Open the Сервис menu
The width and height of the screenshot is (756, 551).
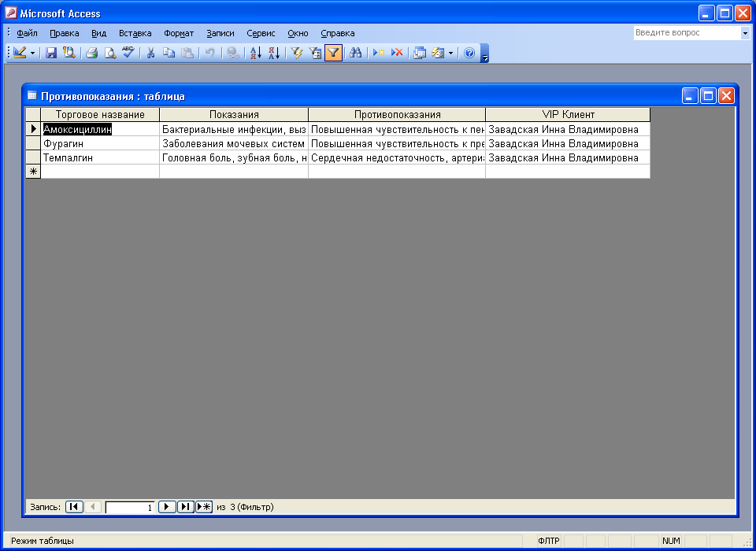tap(261, 33)
